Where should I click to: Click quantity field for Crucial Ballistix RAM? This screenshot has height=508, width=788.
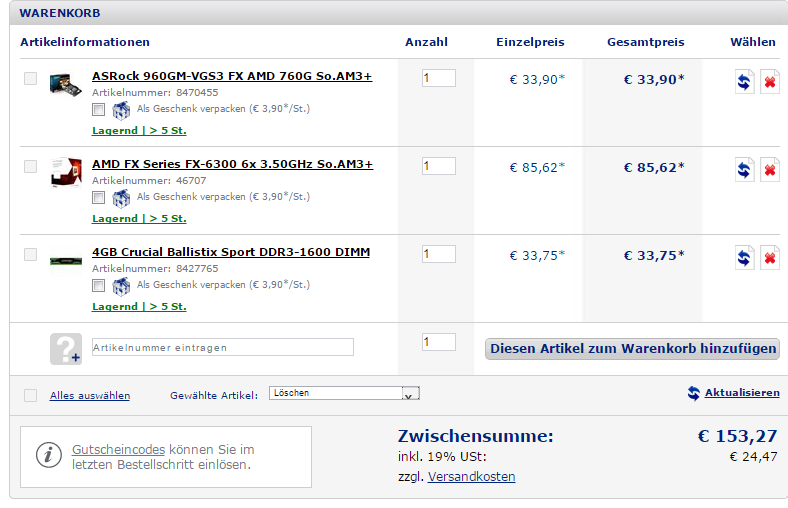tap(438, 254)
